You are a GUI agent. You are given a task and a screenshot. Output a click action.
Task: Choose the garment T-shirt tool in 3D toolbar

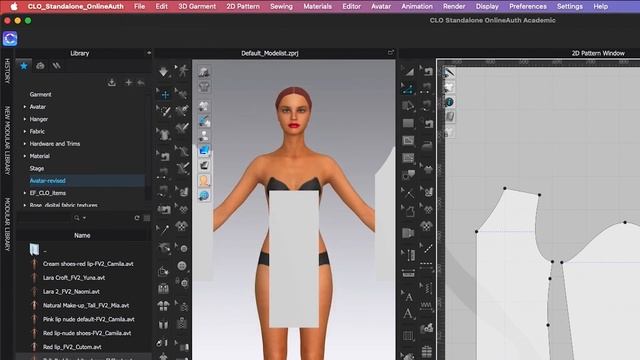coord(164,134)
